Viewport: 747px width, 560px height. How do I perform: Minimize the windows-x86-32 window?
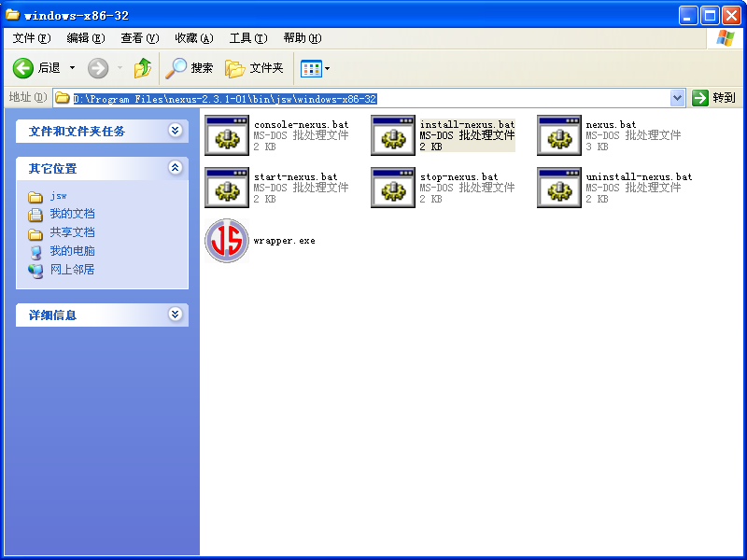687,16
